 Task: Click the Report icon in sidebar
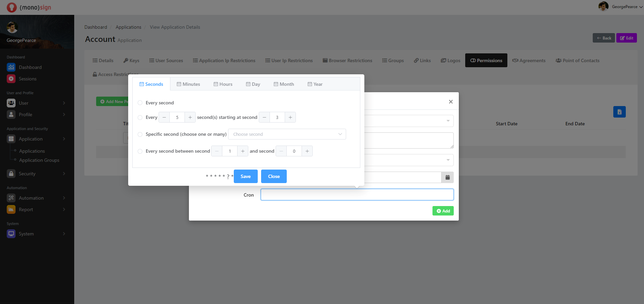[x=11, y=209]
